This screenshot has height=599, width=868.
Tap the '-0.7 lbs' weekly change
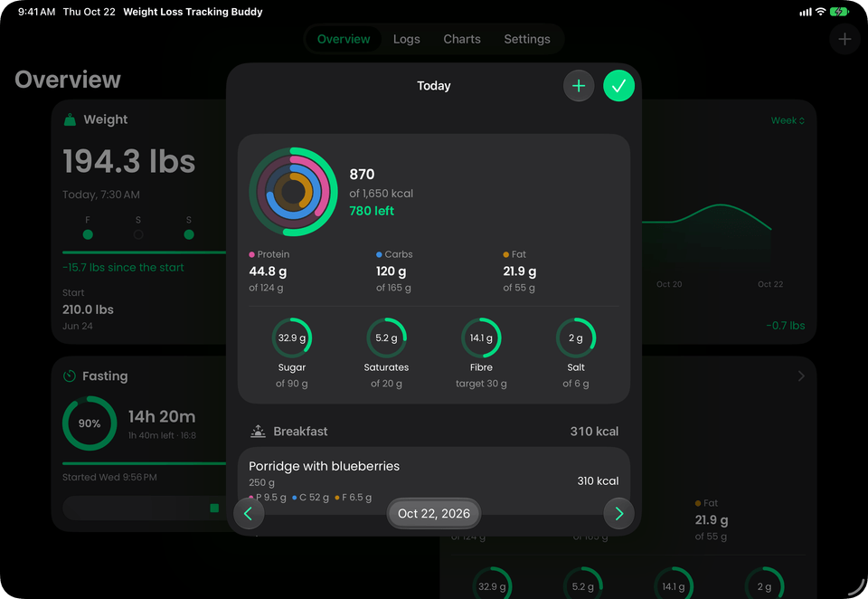786,326
